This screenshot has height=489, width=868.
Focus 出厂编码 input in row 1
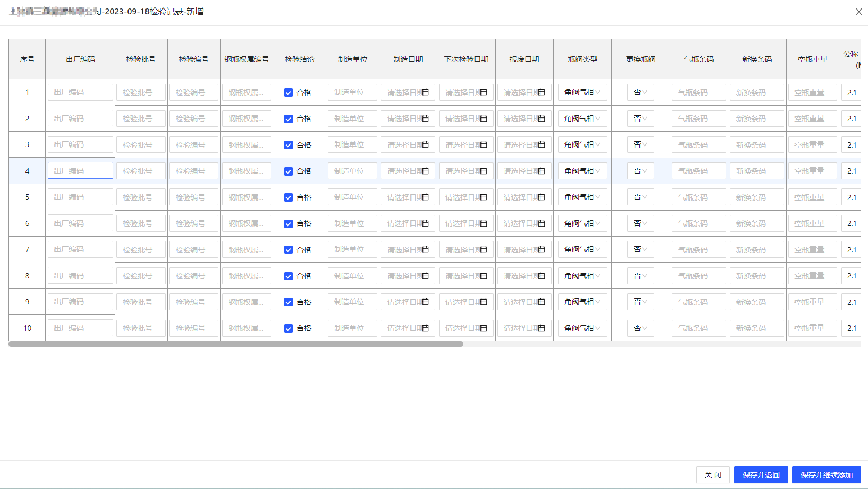point(80,92)
